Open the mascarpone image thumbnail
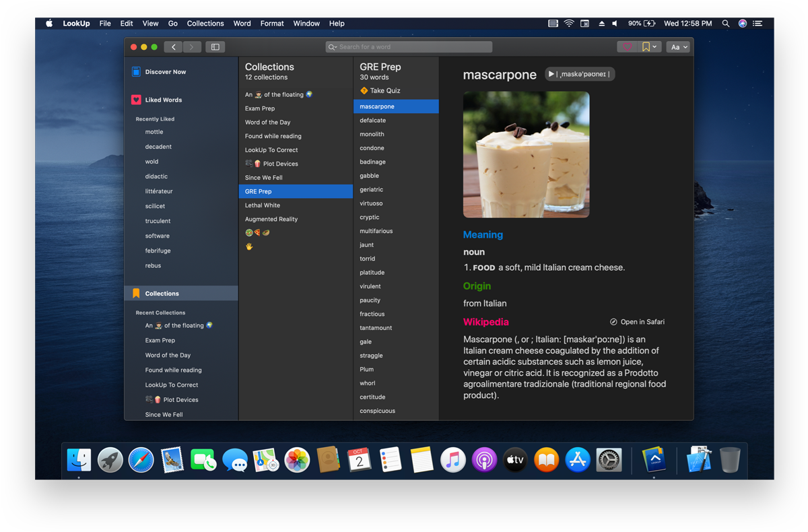Screen dimensions: 808x532 tap(526, 154)
